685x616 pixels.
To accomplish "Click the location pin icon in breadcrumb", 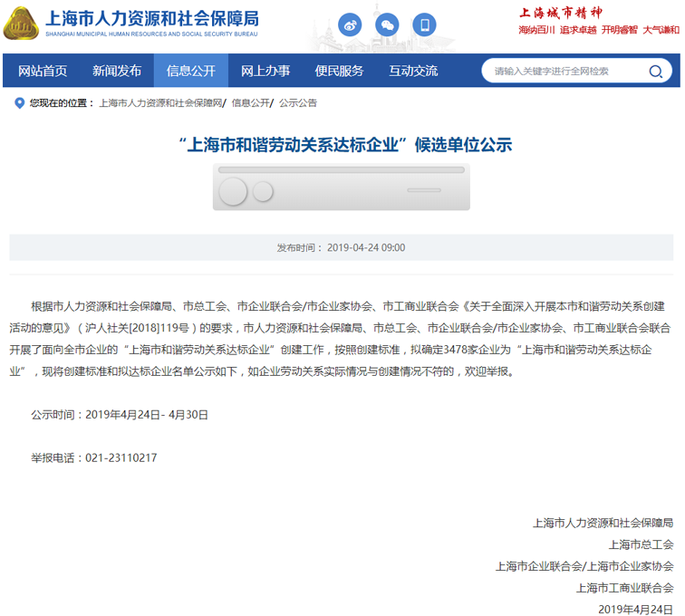I will pos(19,103).
